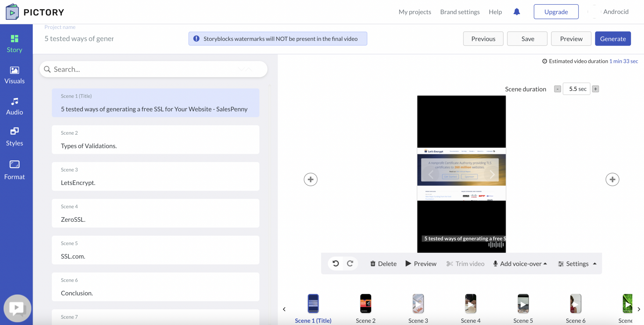Select Scene 1 (Title) thumbnail
This screenshot has width=644, height=325.
pyautogui.click(x=313, y=304)
